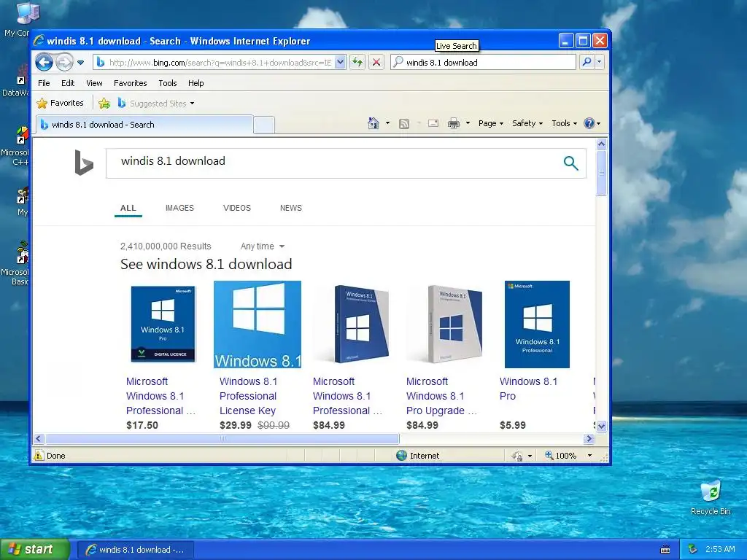Screen dimensions: 747x560
Task: Click the Add to Favorites Bar icon
Action: click(x=104, y=103)
